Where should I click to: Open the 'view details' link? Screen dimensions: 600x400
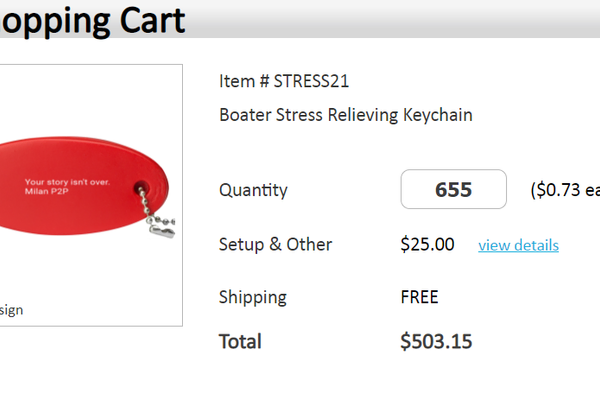pyautogui.click(x=518, y=245)
